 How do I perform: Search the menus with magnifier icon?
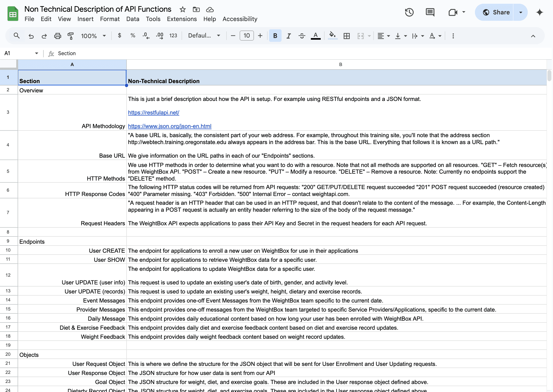click(17, 36)
